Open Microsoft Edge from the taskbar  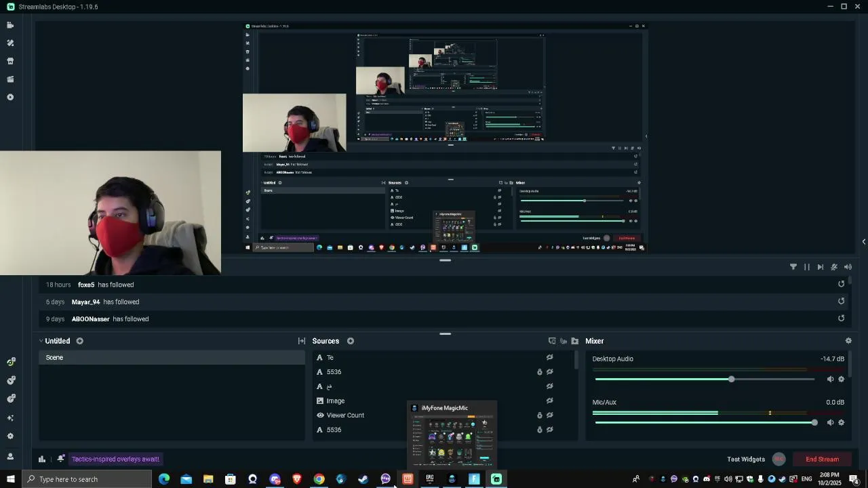(164, 479)
